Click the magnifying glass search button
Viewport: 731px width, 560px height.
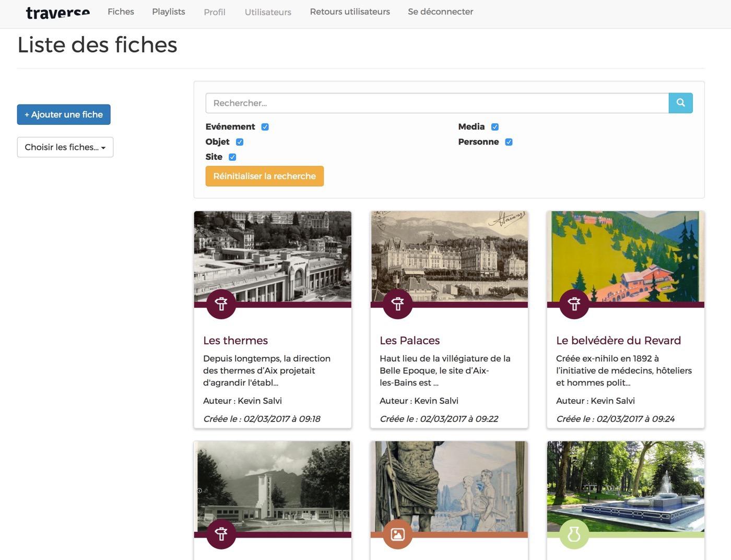pyautogui.click(x=680, y=103)
